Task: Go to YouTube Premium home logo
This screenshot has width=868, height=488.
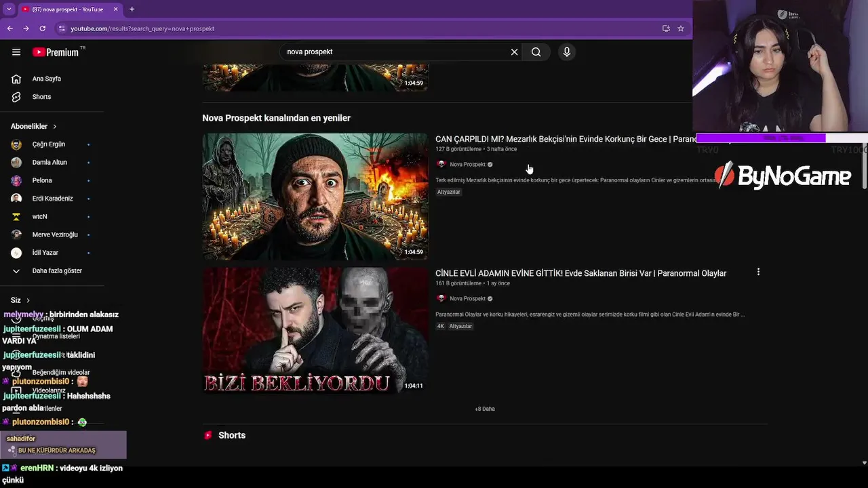Action: click(x=56, y=52)
